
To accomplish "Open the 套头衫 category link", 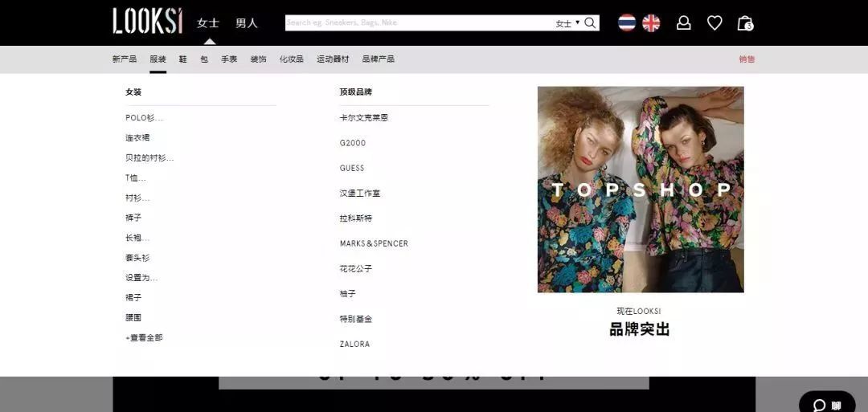I will 137,258.
